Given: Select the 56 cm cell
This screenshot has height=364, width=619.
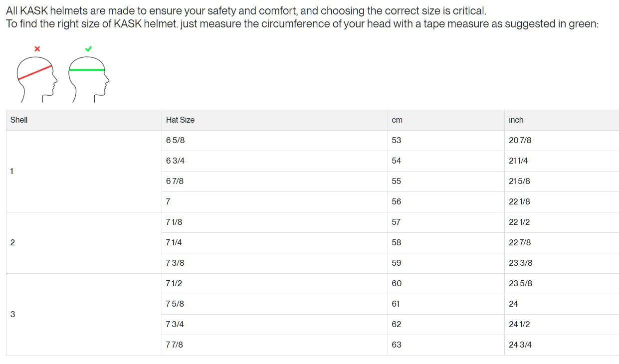Looking at the screenshot, I should pyautogui.click(x=397, y=202).
